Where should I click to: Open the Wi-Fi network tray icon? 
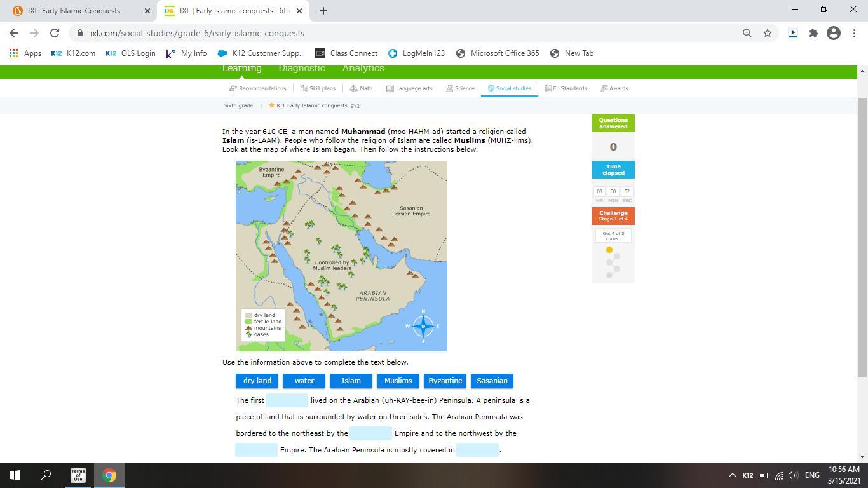(x=778, y=475)
